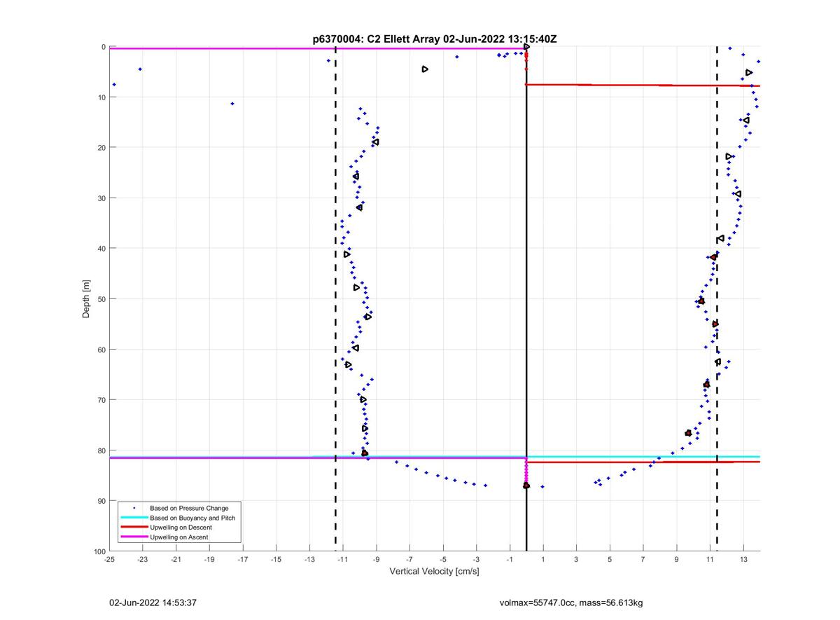Viewport: 840px width, 620px height.
Task: Click y-axis tick label 50
Action: point(101,299)
